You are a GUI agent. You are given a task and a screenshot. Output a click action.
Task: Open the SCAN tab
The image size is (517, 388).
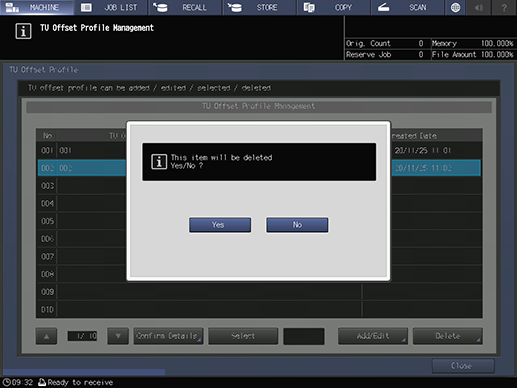(x=408, y=7)
